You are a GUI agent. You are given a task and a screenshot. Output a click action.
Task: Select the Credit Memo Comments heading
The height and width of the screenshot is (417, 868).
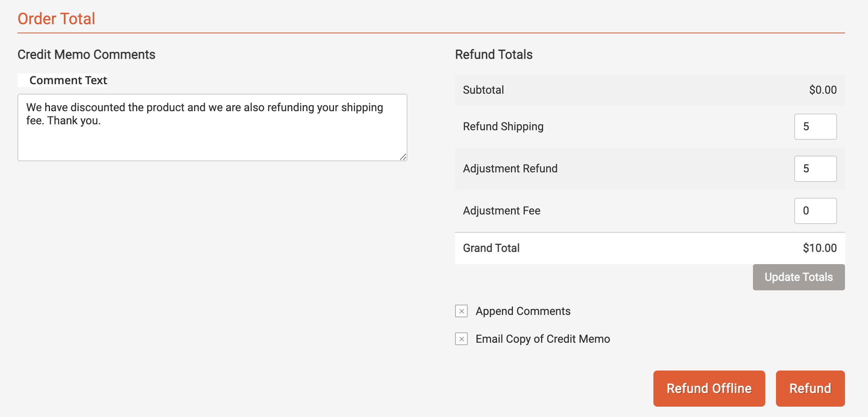pyautogui.click(x=86, y=54)
